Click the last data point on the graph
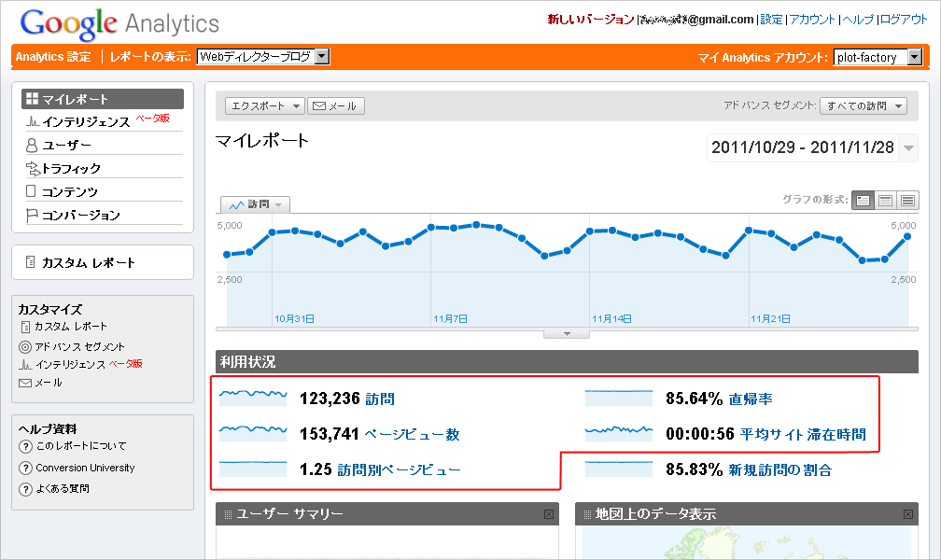The height and width of the screenshot is (560, 941). click(x=907, y=236)
